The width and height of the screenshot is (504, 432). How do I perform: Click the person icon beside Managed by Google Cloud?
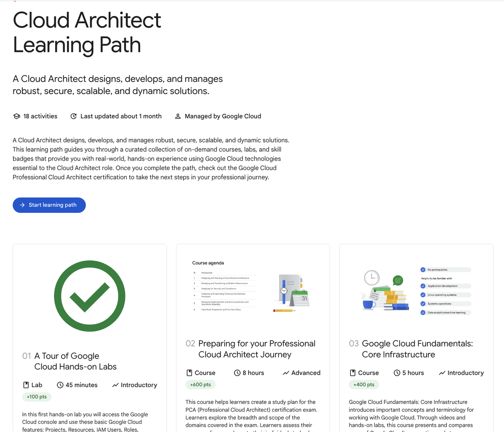178,116
